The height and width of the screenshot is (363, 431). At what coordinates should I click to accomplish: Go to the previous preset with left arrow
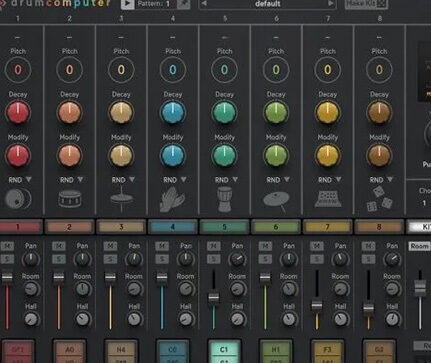[x=204, y=4]
